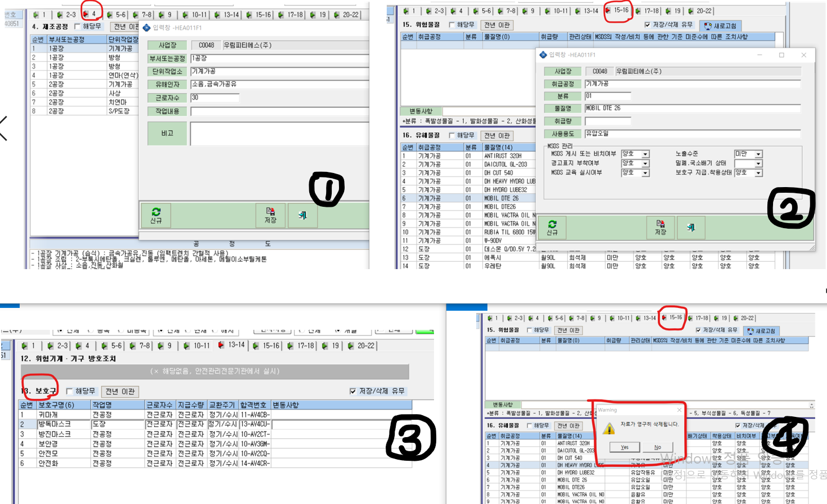Click the 비고 text field in dialog ①
827x504 pixels.
(279, 133)
